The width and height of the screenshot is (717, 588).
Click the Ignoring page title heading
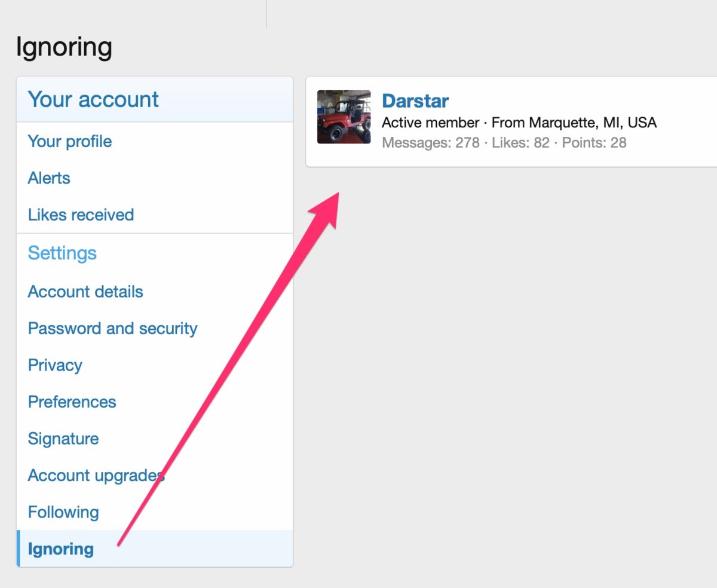[x=64, y=47]
